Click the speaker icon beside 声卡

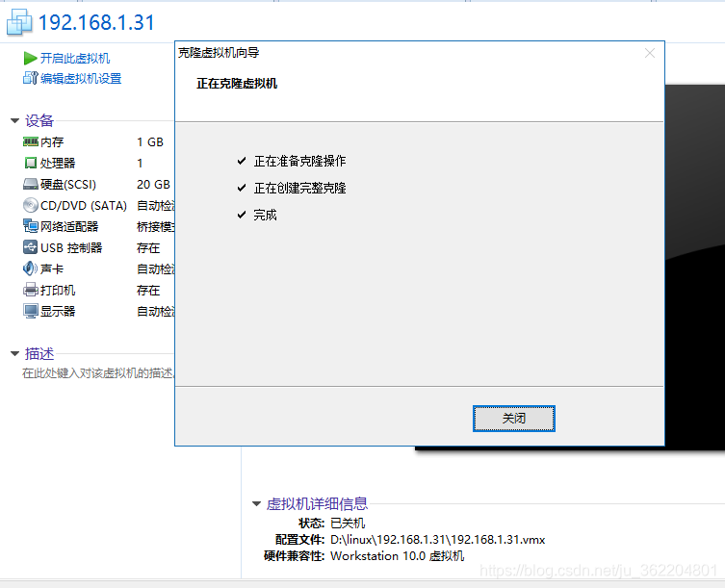pyautogui.click(x=31, y=268)
